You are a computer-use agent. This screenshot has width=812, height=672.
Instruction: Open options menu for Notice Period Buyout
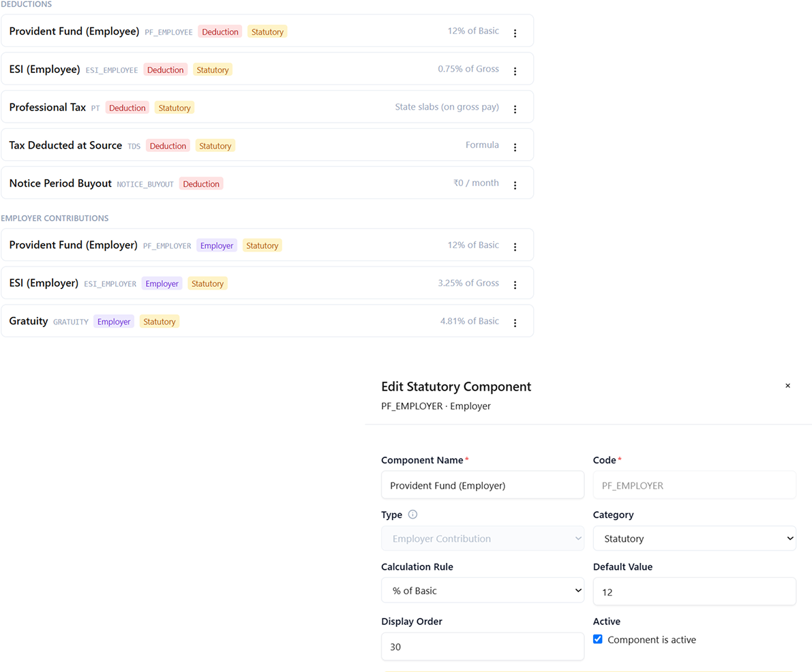pos(515,185)
